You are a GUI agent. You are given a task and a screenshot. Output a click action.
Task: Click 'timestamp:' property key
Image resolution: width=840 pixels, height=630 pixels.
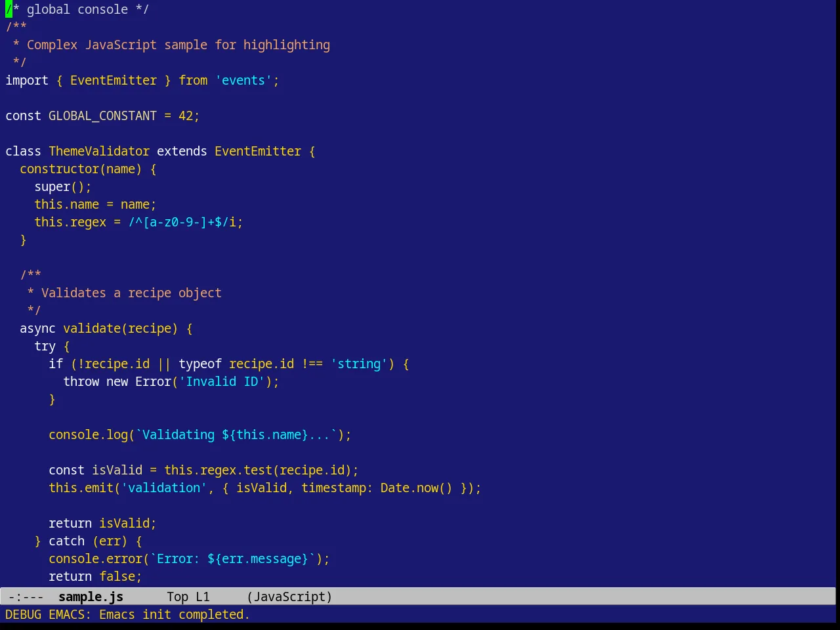click(x=337, y=488)
